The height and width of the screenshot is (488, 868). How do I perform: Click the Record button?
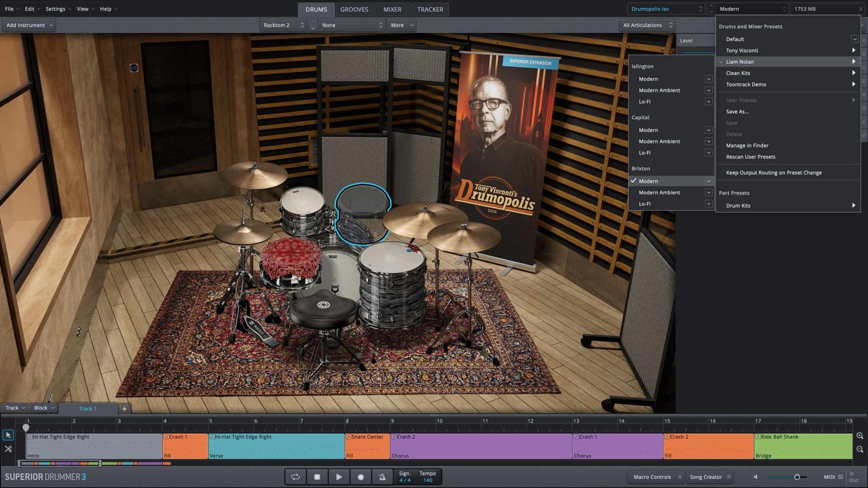coord(361,477)
